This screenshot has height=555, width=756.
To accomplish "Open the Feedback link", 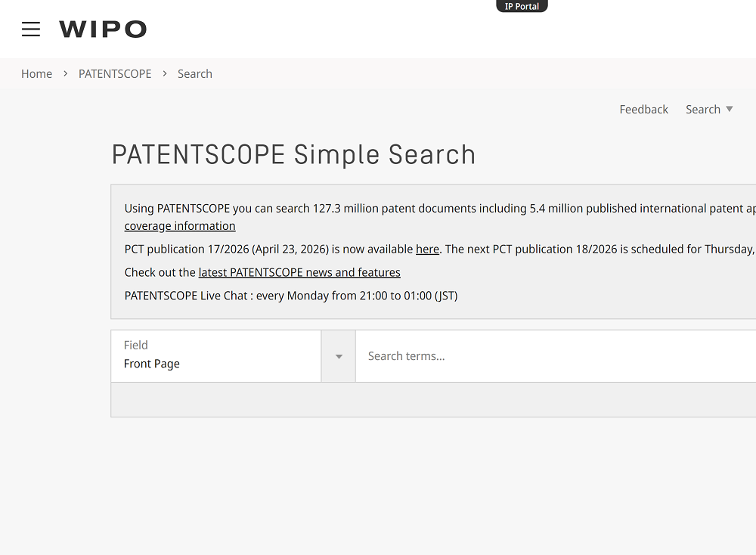I will (x=643, y=110).
